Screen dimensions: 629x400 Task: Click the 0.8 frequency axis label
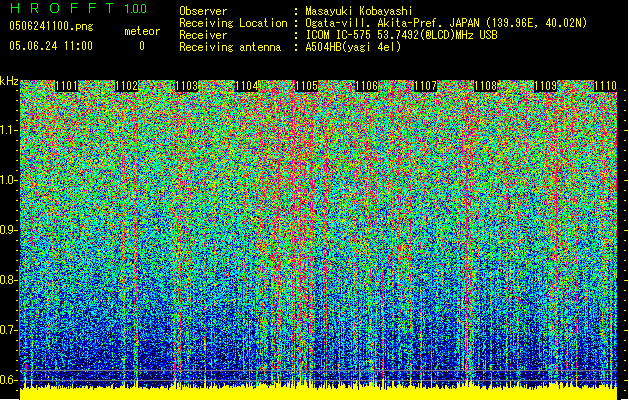pos(9,280)
